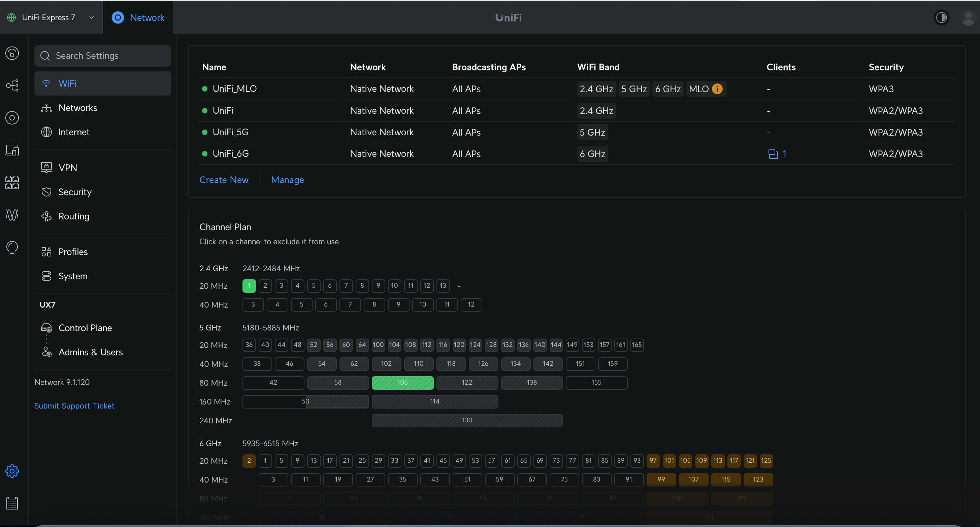Select Networks in the settings menu
Viewport: 980px width, 527px height.
pos(103,108)
